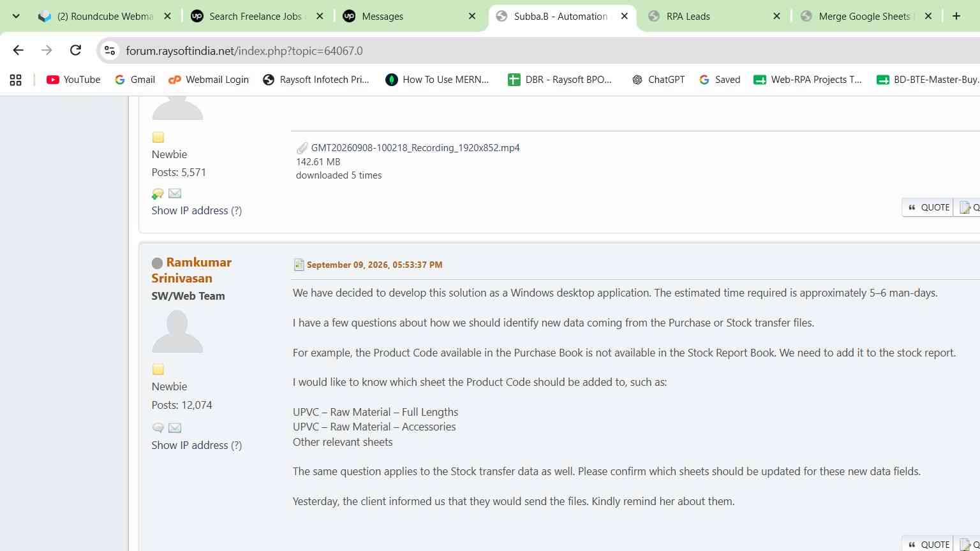
Task: Switch to the RPA Leads tab
Action: click(x=714, y=17)
